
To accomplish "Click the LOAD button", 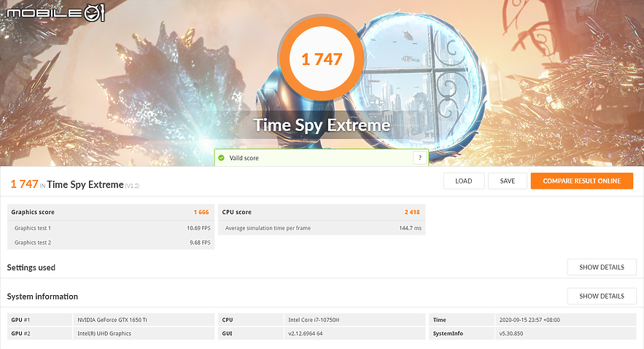I will click(464, 181).
